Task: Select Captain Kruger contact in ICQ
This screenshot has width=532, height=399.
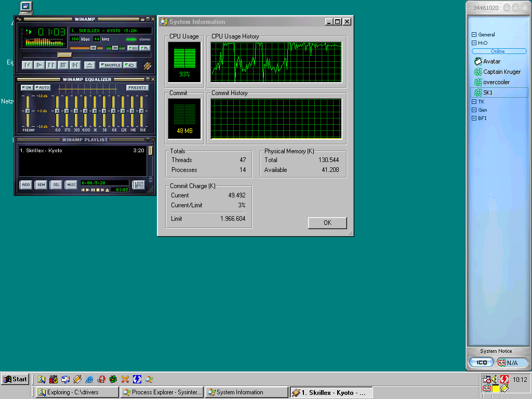Action: 499,72
